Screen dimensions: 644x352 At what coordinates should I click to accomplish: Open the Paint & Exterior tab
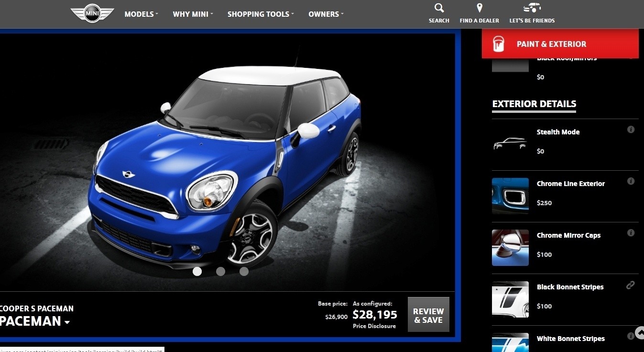pos(560,44)
